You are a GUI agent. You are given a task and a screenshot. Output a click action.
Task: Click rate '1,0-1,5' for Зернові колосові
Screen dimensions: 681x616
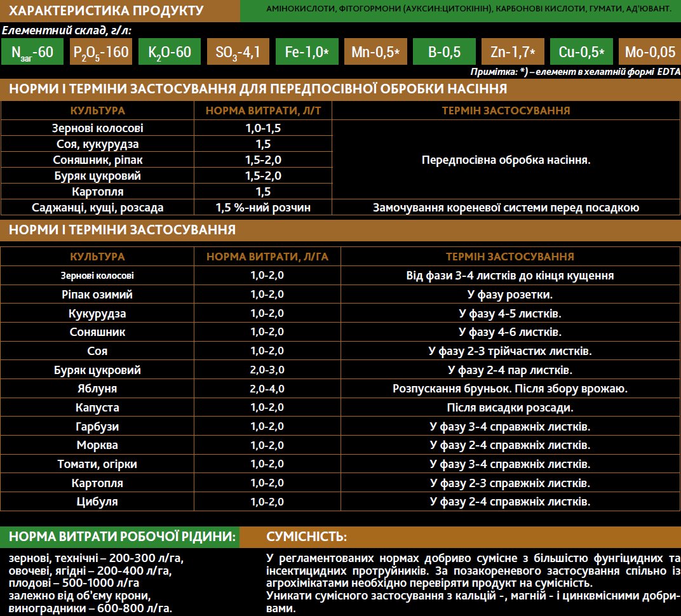click(263, 128)
